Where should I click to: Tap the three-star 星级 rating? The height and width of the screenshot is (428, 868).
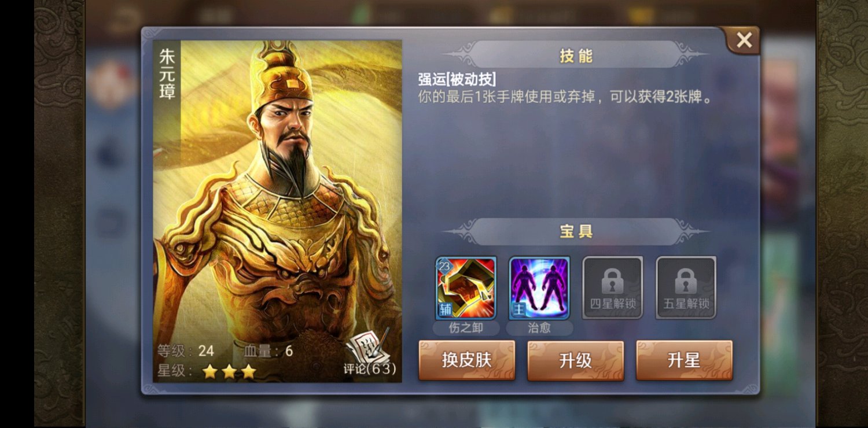(x=229, y=371)
